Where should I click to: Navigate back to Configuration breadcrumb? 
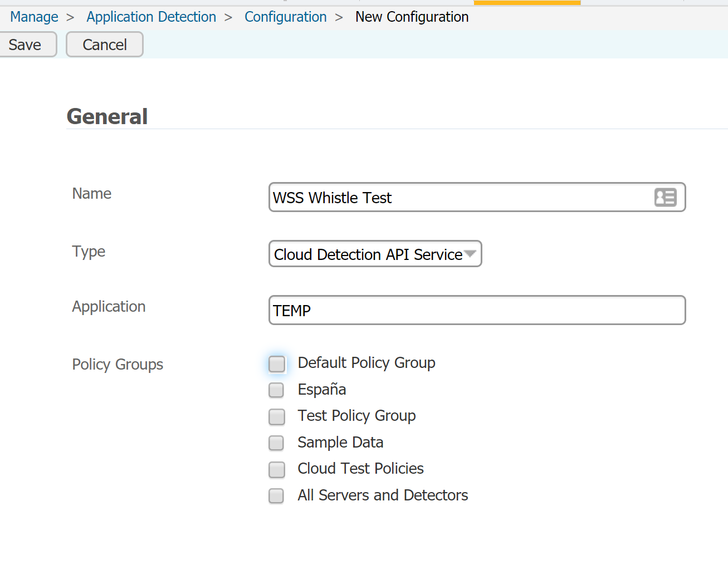(x=285, y=17)
